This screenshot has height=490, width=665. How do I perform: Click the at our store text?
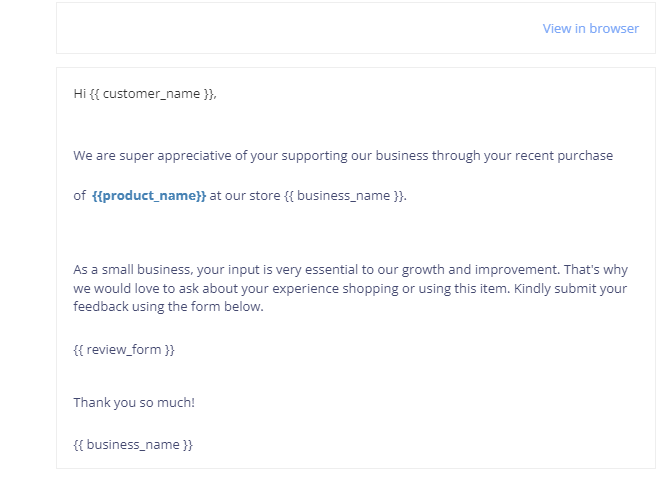[x=245, y=196]
